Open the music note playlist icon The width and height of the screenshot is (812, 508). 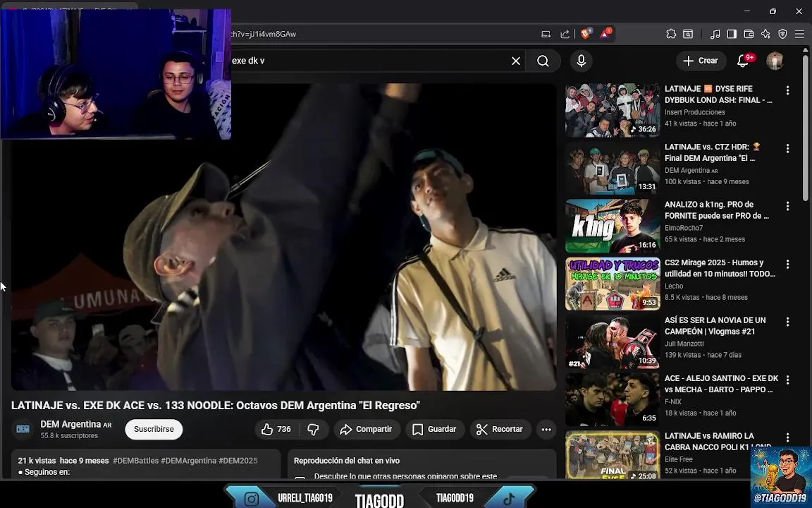pos(715,34)
